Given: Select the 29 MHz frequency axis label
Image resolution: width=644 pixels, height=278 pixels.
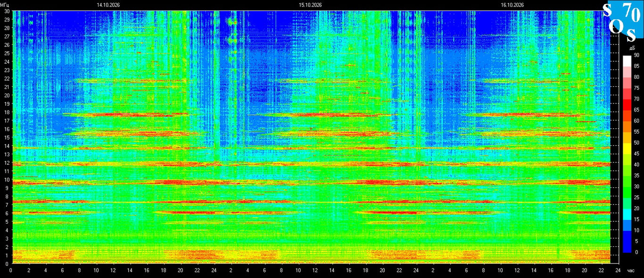Looking at the screenshot, I should click(6, 19).
